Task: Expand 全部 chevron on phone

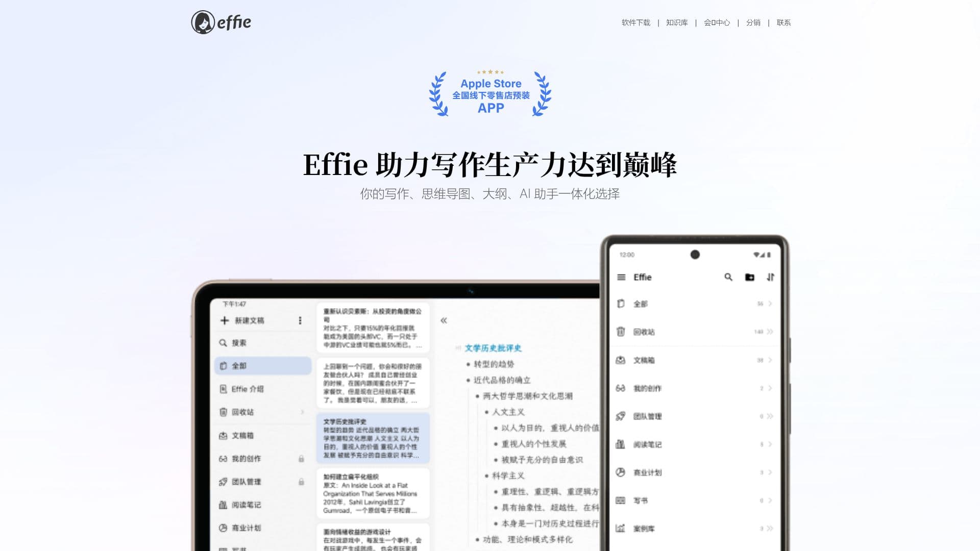Action: coord(770,304)
